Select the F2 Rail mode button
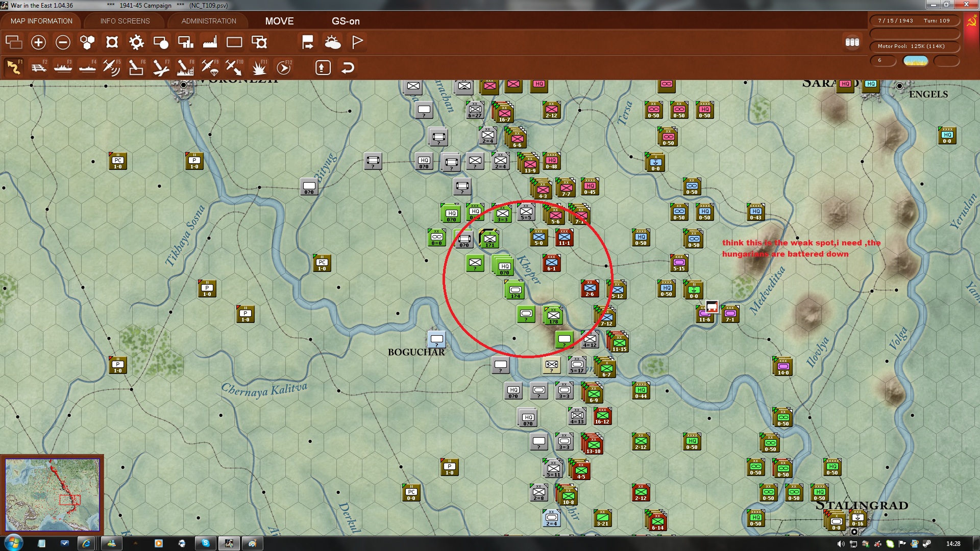Screen dimensions: 980x551 (x=38, y=67)
